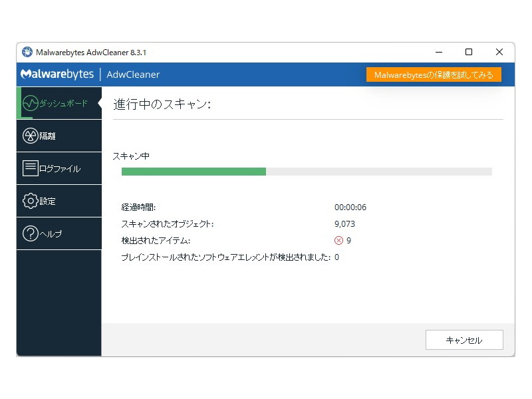Open ヘルプ via the question mark icon
Screen dimensions: 532x399
pyautogui.click(x=30, y=233)
